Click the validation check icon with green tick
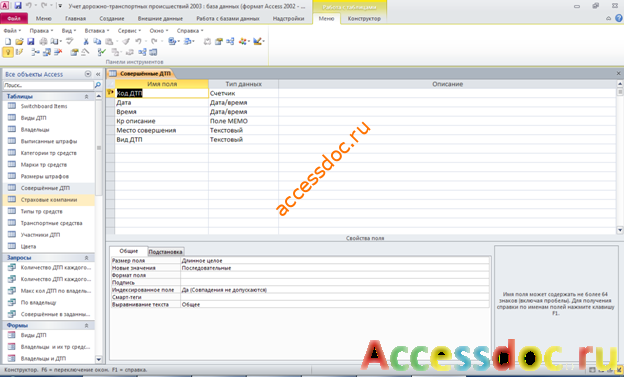Screen dimensions: 624x377 tap(101, 52)
